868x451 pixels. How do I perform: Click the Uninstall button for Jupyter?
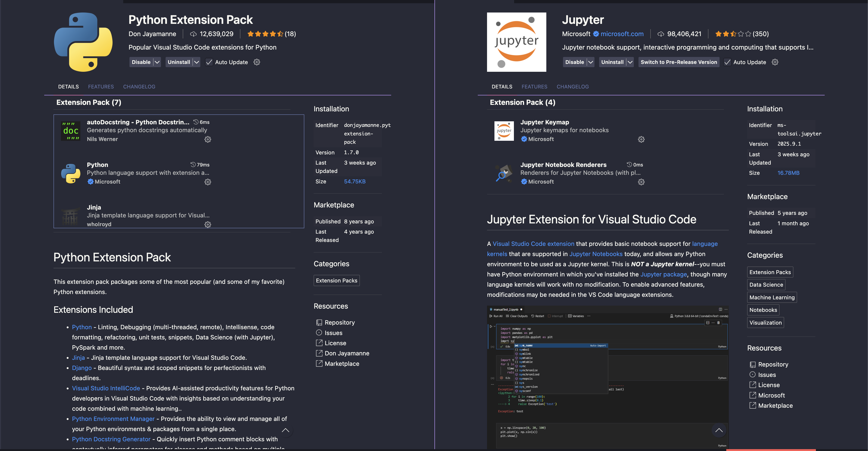[x=612, y=62]
